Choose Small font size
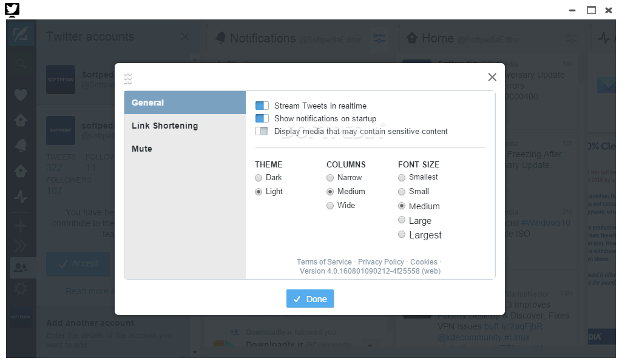The height and width of the screenshot is (364, 622). 402,192
